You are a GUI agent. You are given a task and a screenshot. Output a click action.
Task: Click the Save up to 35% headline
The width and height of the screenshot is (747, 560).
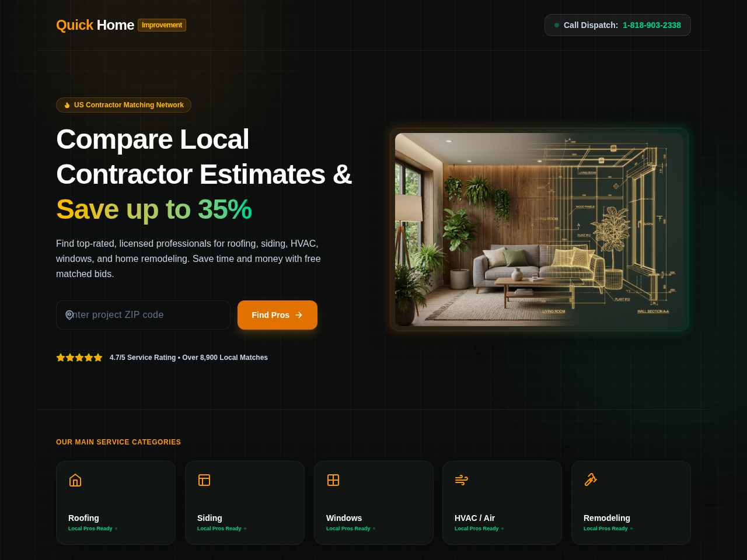click(154, 209)
